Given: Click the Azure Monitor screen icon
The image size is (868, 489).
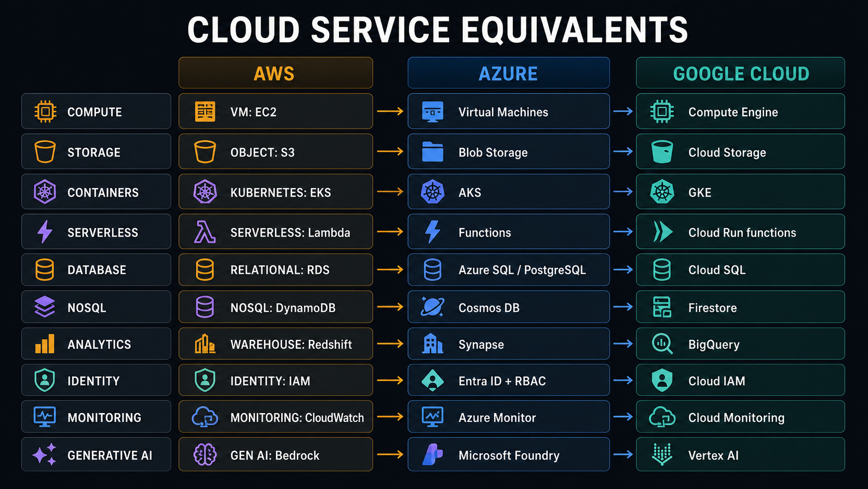Looking at the screenshot, I should tap(432, 417).
